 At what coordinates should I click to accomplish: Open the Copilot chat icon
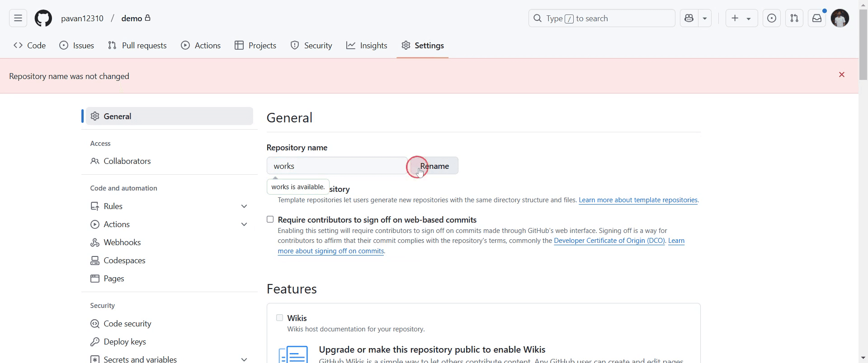pos(689,19)
